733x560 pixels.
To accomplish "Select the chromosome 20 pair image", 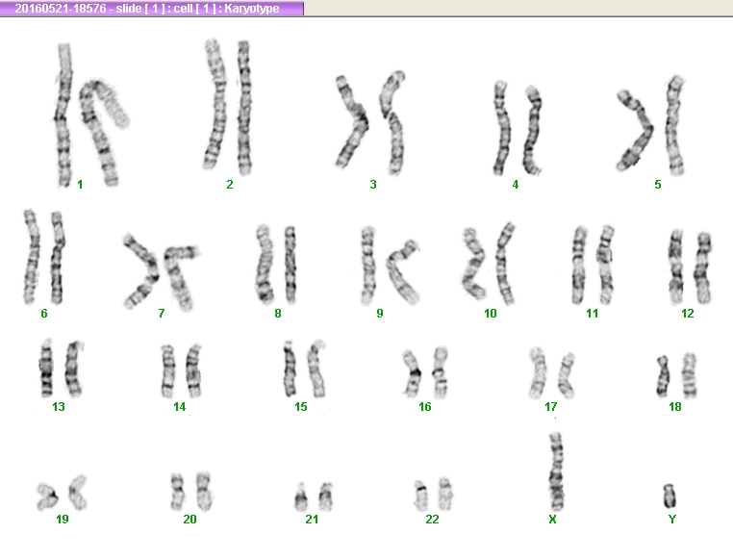I will [x=191, y=492].
